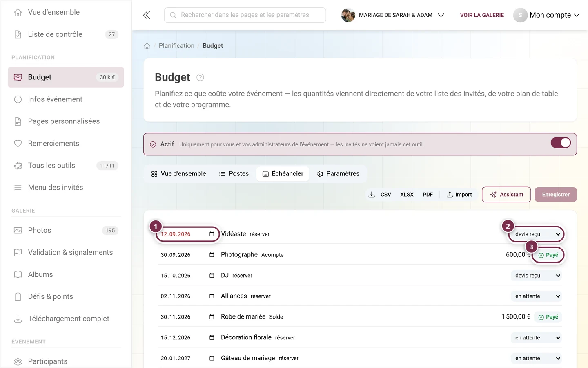588x368 pixels.
Task: Disable the Actif budget toggle
Action: [561, 143]
